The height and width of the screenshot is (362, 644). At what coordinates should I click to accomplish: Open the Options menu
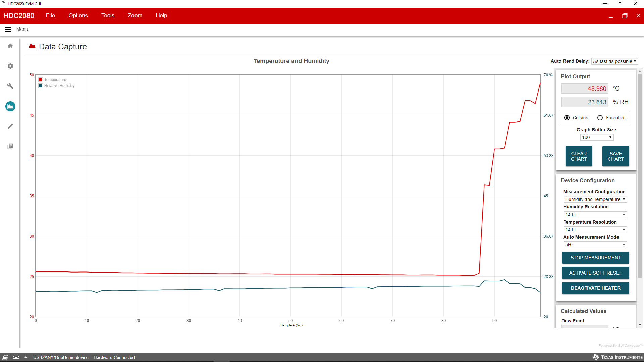(78, 16)
